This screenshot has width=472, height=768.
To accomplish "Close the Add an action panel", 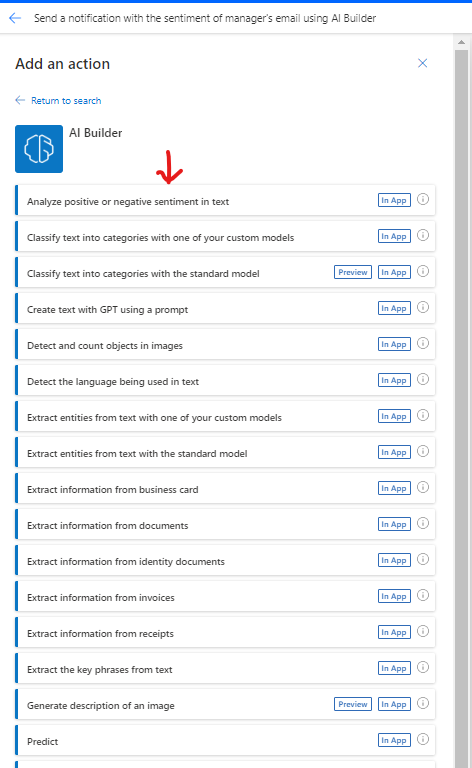I will pos(423,63).
